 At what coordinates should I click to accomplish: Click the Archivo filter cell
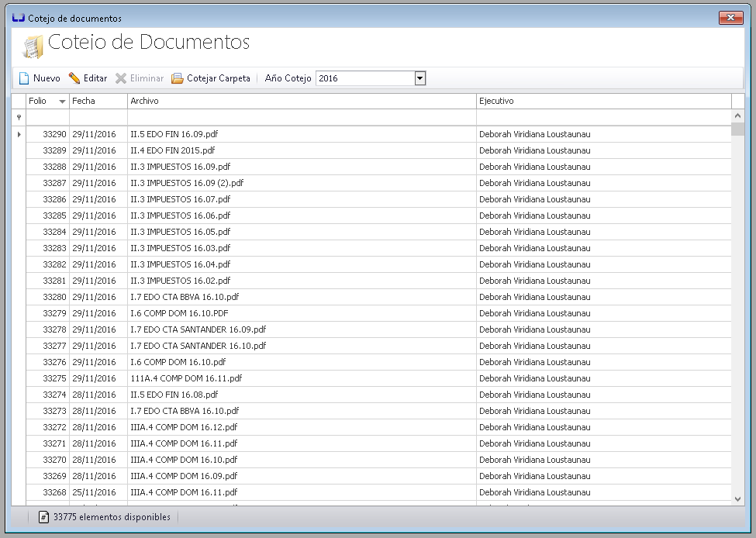pyautogui.click(x=302, y=117)
